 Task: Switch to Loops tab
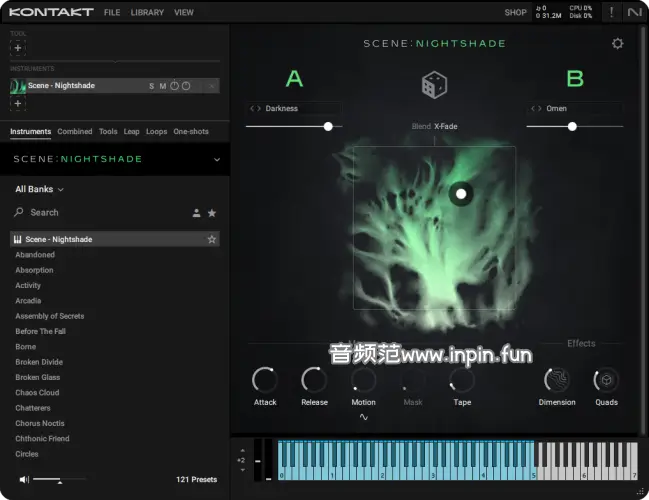tap(156, 132)
